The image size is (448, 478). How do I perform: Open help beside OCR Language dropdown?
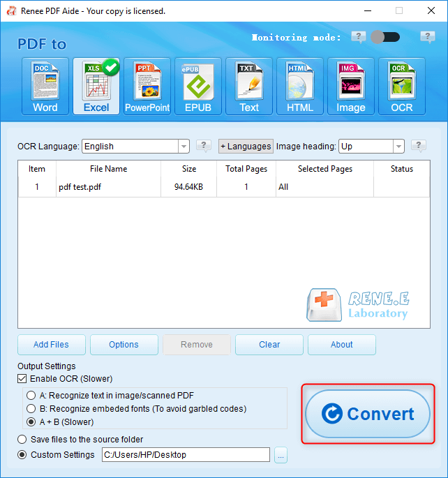click(204, 146)
